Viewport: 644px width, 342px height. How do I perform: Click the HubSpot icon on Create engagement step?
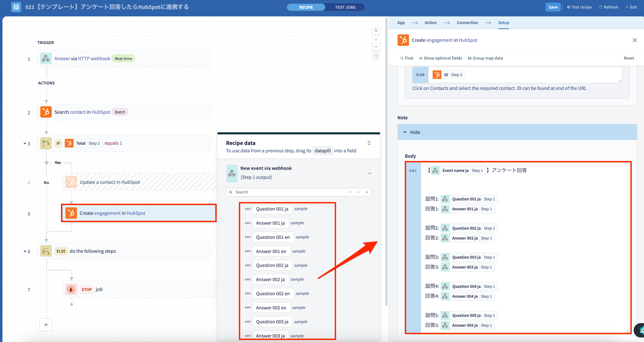coord(71,213)
